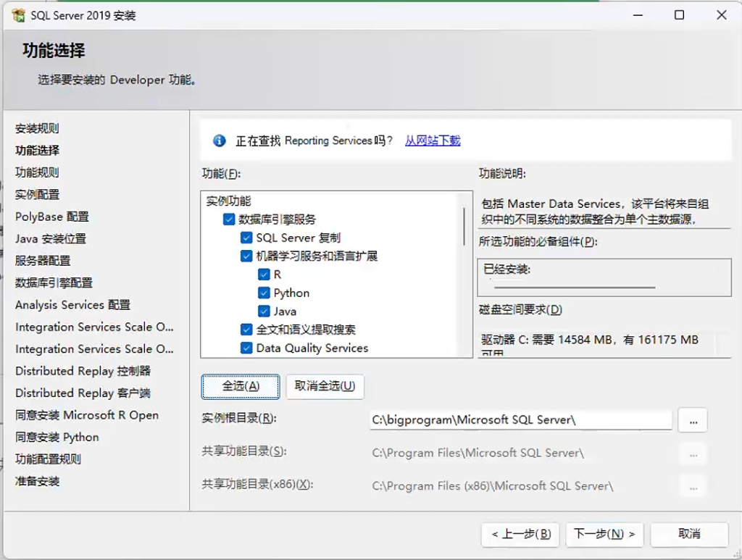This screenshot has height=560, width=742.
Task: Select 同意安装 Microsoft R Open step
Action: point(87,415)
